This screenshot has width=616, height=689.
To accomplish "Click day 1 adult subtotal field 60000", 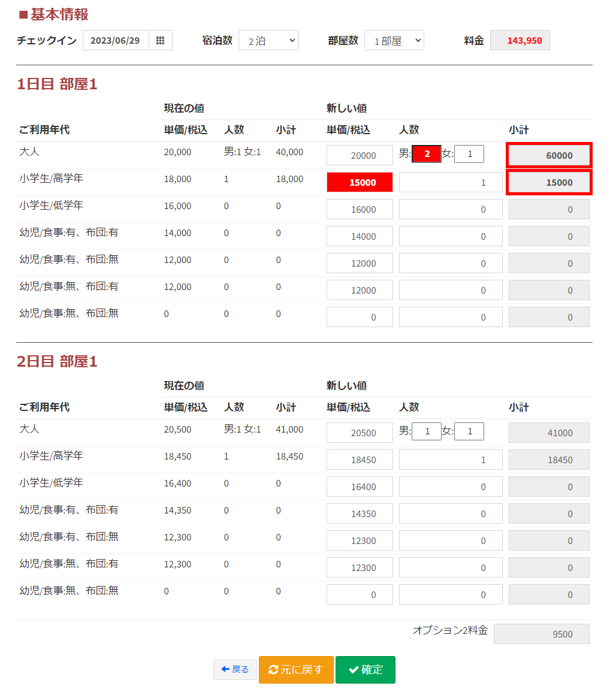I will [549, 156].
